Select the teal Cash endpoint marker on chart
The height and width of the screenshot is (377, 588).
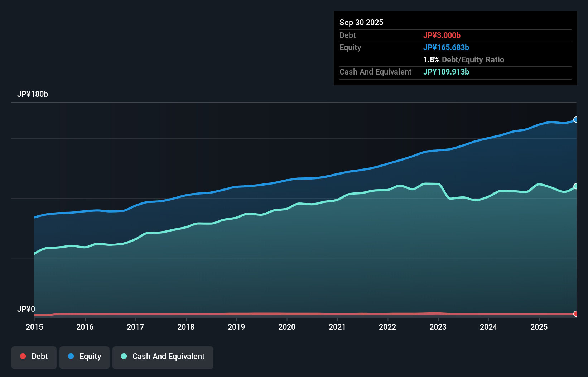pos(576,186)
